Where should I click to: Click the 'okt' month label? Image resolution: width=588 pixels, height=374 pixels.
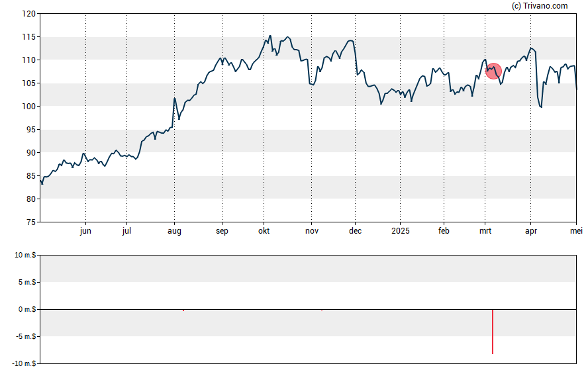(264, 231)
